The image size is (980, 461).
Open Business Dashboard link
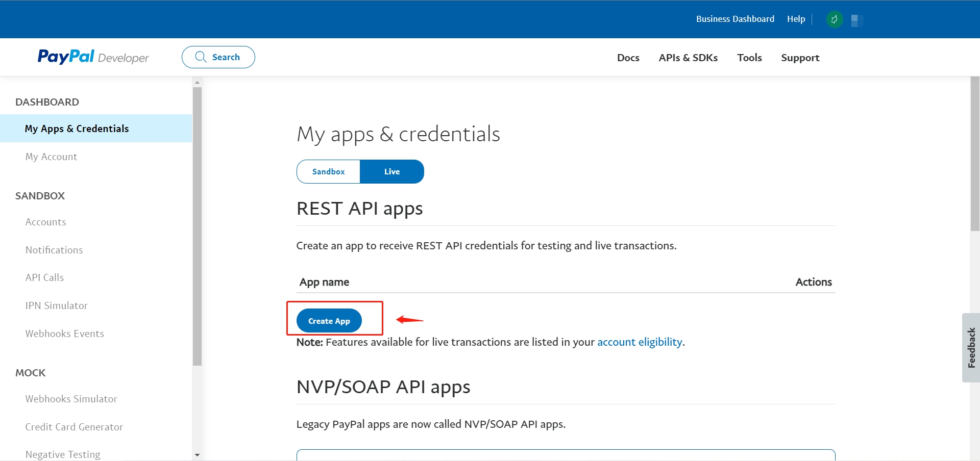tap(735, 19)
